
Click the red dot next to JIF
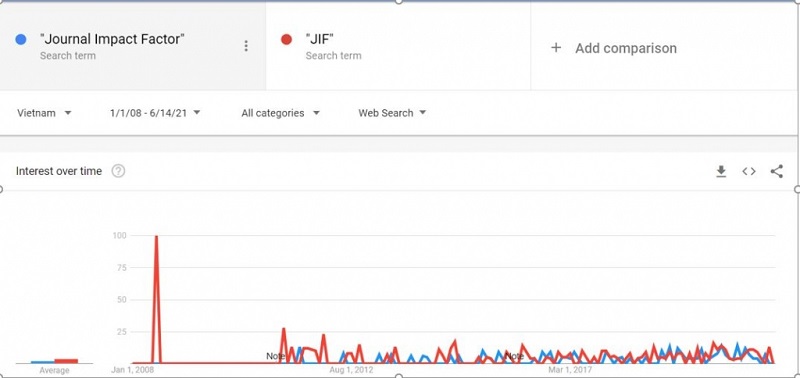(x=286, y=39)
